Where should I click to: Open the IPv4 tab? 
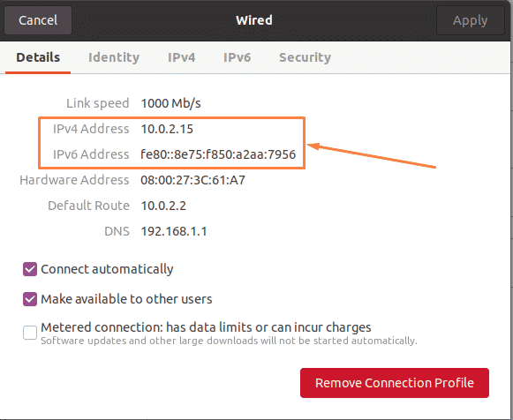click(x=182, y=57)
